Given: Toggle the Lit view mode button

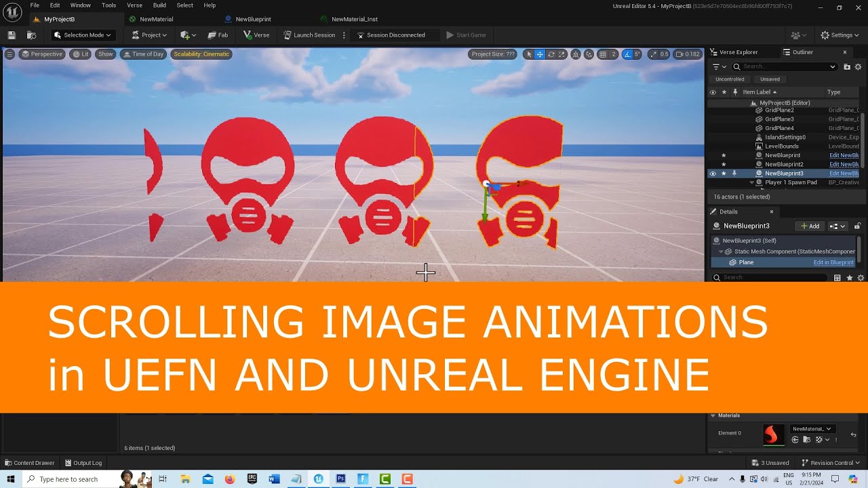Looking at the screenshot, I should [81, 54].
